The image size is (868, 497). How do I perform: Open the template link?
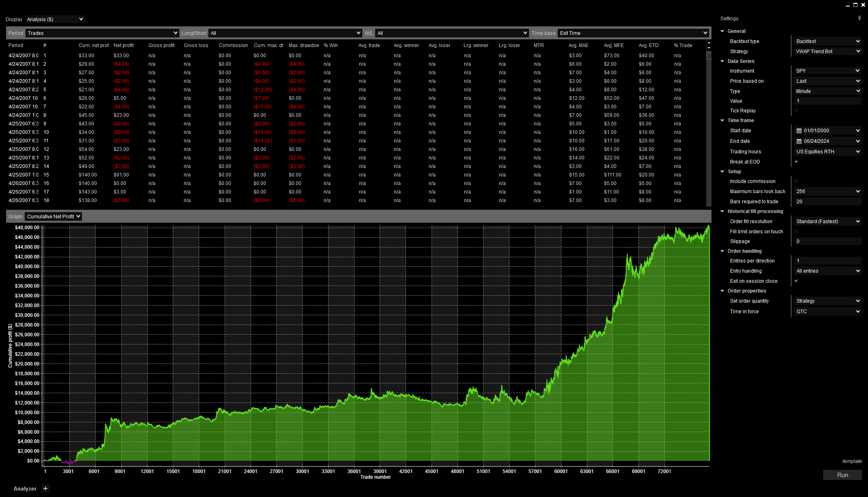pos(852,461)
